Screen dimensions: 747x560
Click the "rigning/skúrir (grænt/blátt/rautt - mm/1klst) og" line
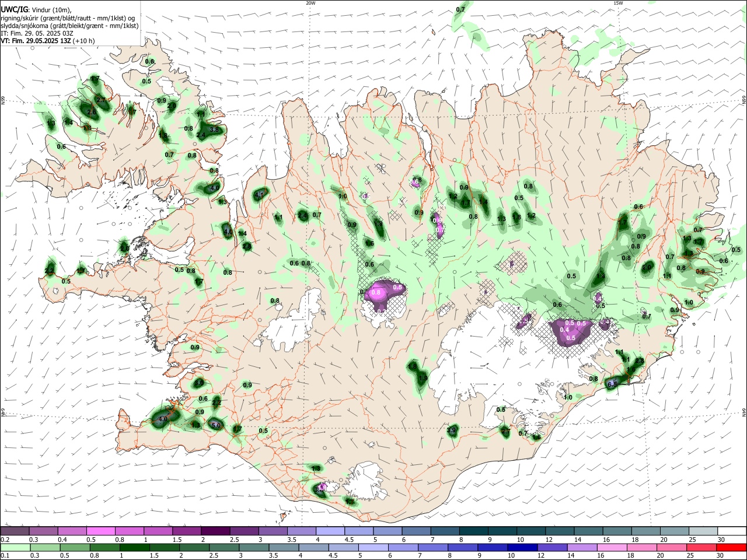[x=68, y=18]
